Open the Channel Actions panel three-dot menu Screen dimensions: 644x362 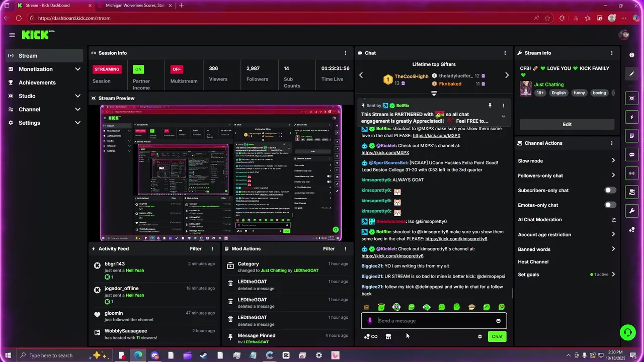point(612,143)
